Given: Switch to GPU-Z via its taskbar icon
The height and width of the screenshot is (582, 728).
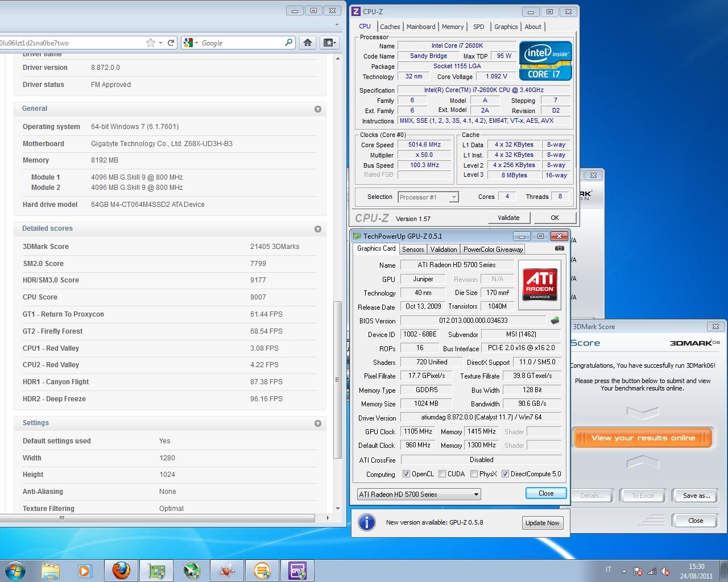Looking at the screenshot, I should point(156,570).
